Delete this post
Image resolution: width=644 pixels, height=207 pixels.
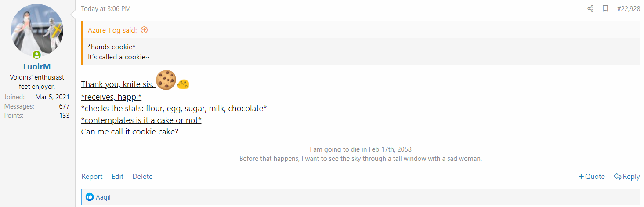click(x=142, y=177)
